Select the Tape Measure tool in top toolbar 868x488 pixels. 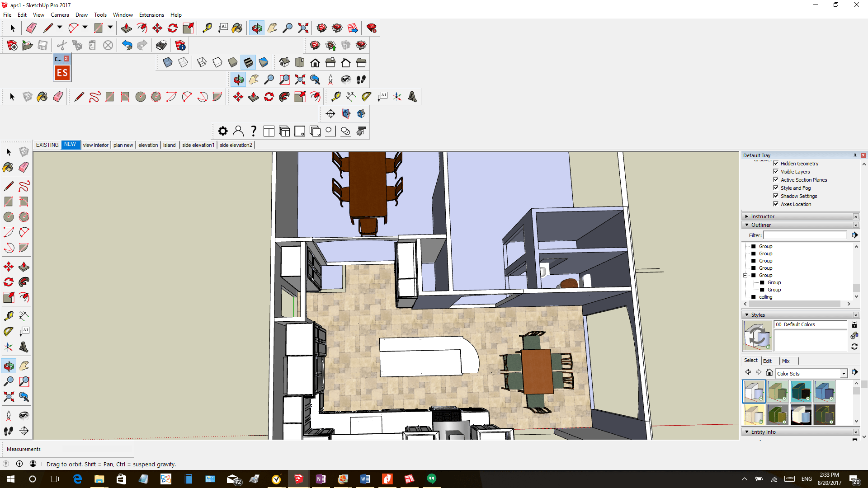click(x=207, y=28)
